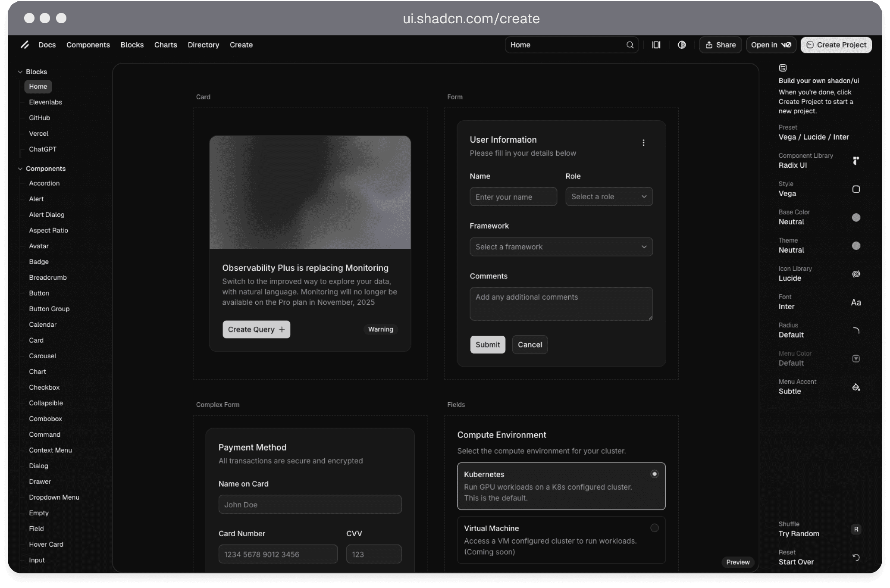Toggle the sidebar panel layout icon
Image resolution: width=890 pixels, height=588 pixels.
click(x=656, y=45)
